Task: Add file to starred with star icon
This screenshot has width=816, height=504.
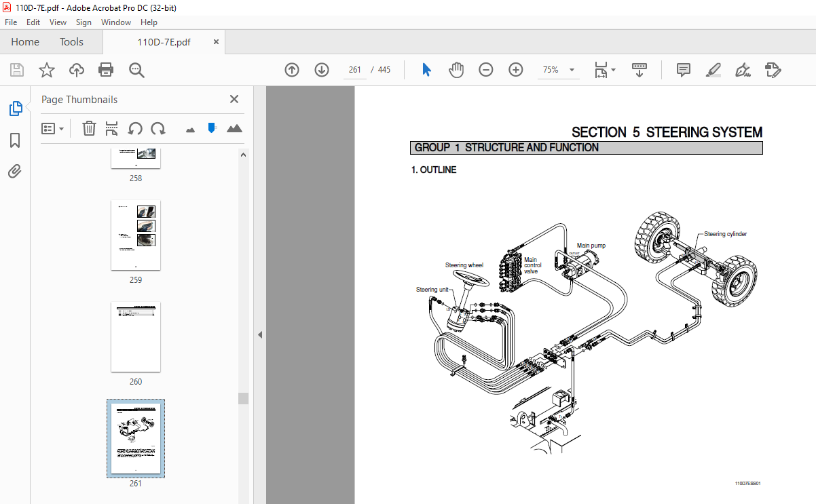Action: click(x=46, y=70)
